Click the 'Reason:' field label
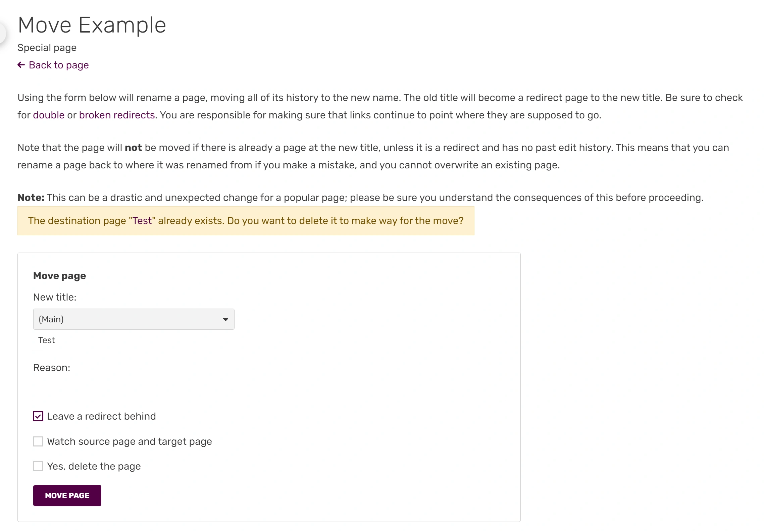 click(52, 368)
